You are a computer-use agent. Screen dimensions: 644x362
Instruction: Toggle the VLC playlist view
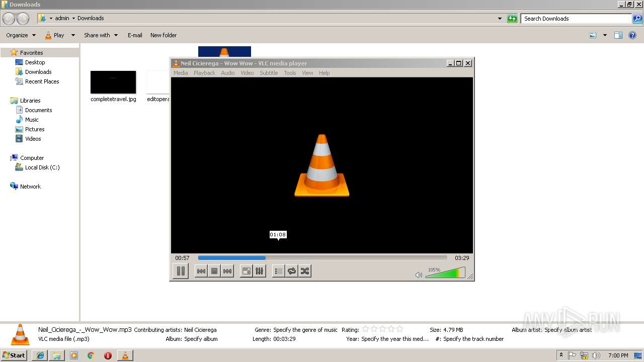pyautogui.click(x=278, y=271)
